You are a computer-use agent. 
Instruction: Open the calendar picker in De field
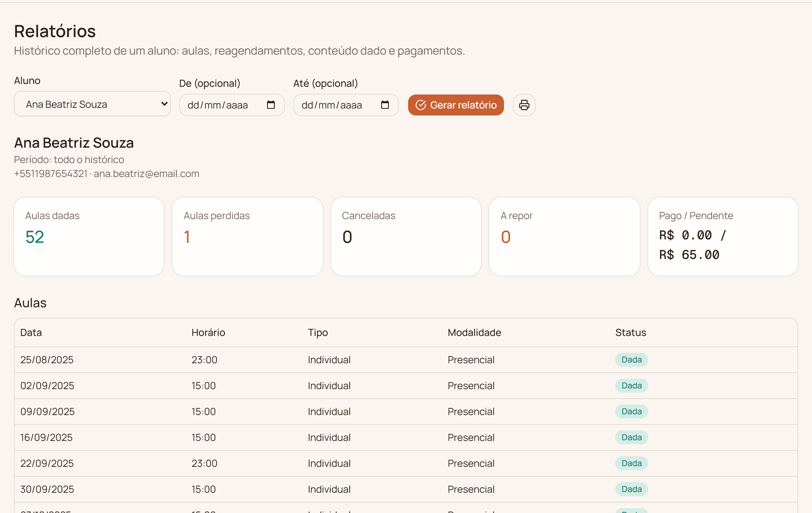tap(271, 105)
